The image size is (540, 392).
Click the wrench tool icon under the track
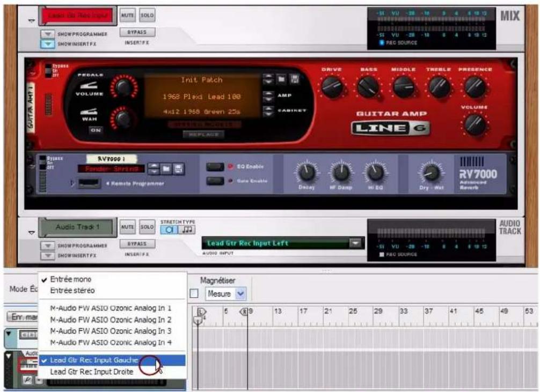click(x=27, y=380)
